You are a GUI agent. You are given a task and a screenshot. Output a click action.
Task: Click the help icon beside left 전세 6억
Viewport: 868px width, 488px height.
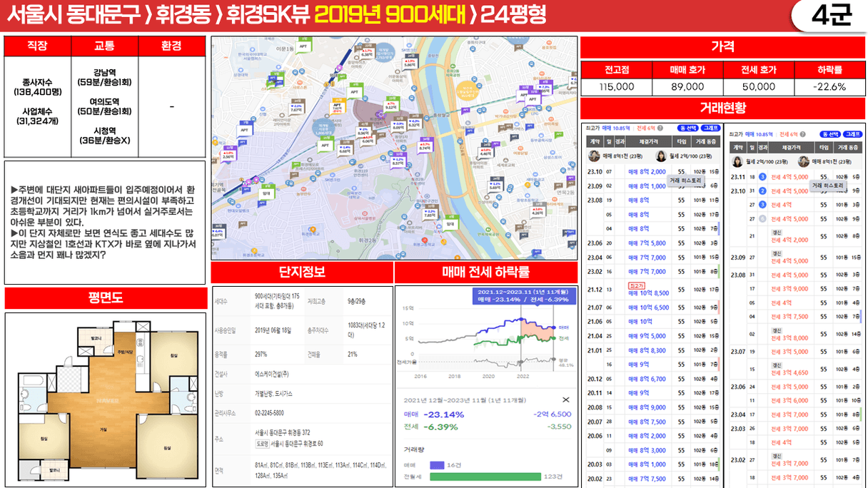point(661,128)
